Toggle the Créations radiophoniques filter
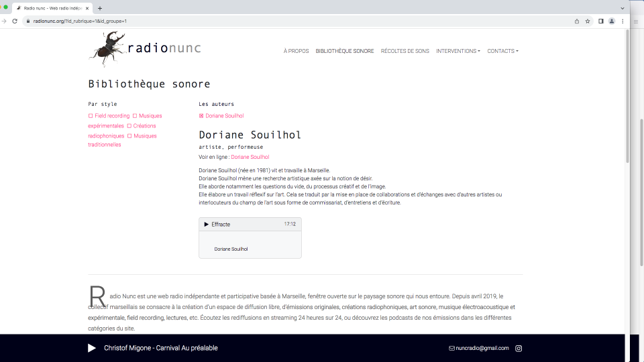This screenshot has width=644, height=362. click(x=129, y=126)
